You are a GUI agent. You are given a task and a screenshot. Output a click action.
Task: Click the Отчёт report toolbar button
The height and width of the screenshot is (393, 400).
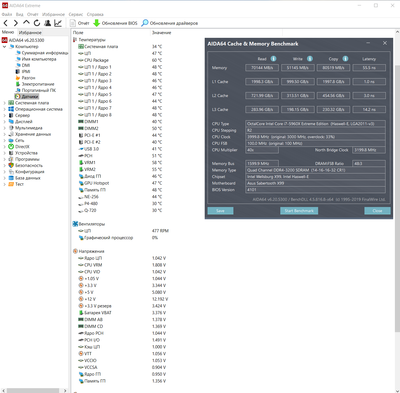pos(80,23)
